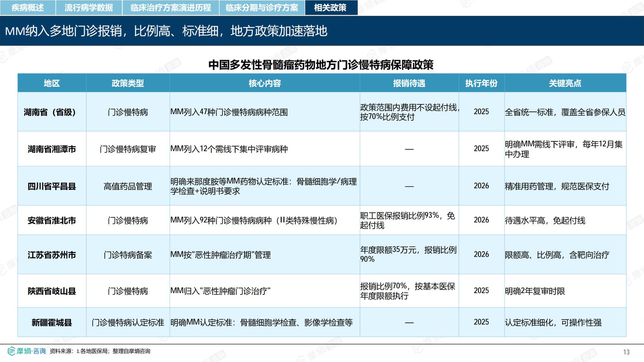644x362 pixels.
Task: Click the MM按"恶性肿瘤治疗期"管理 cell
Action: coord(265,255)
